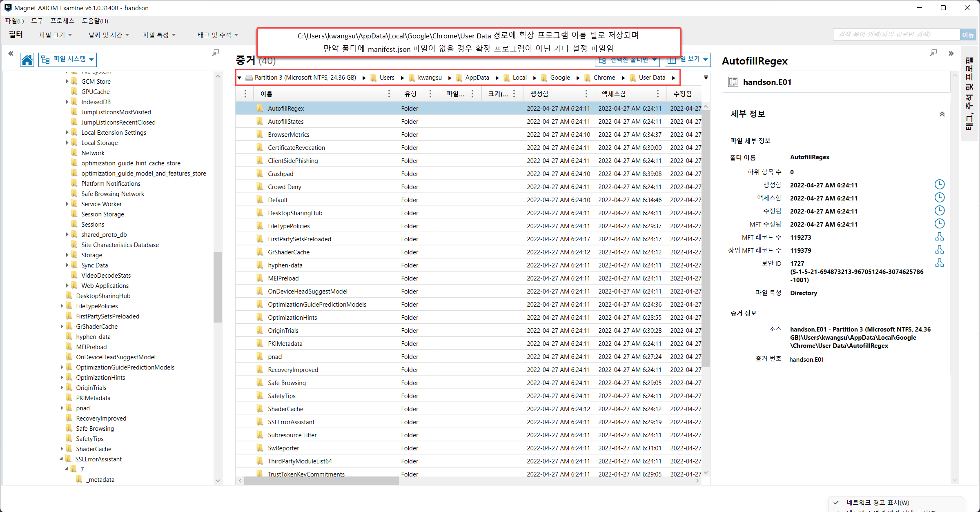Screen dimensions: 980x512
Task: Open column options for the 액세스함 column
Action: click(658, 94)
